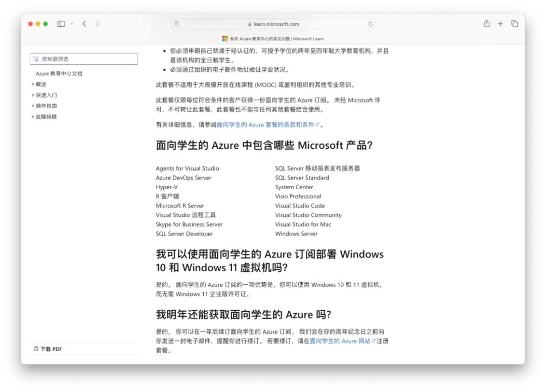Screen dimensions: 546x392
Task: Click the Agents for Visual Studio text
Action: (188, 168)
